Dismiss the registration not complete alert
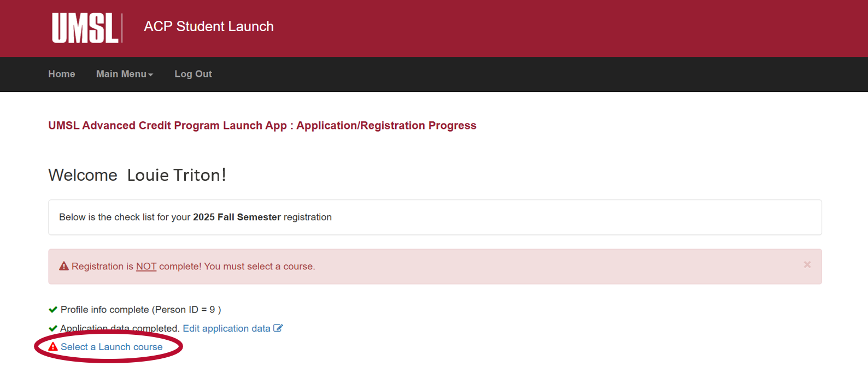This screenshot has height=372, width=868. point(807,264)
